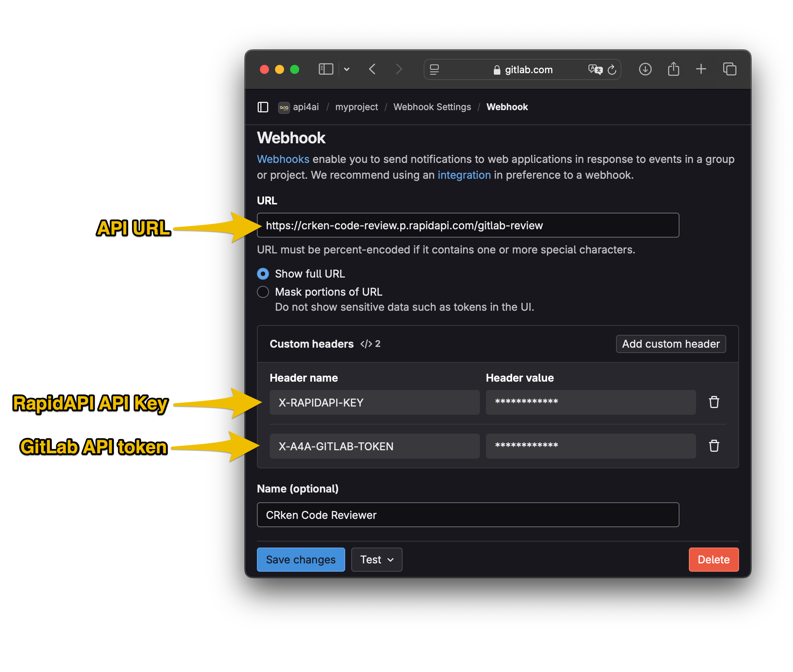Image resolution: width=793 pixels, height=672 pixels.
Task: Select Show full URL radio button
Action: (263, 274)
